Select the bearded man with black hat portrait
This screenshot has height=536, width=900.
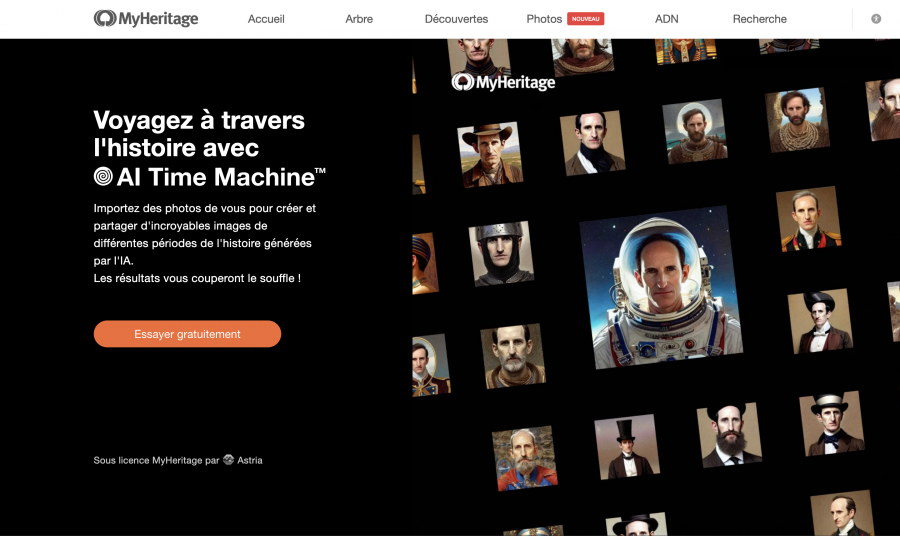[x=729, y=434]
